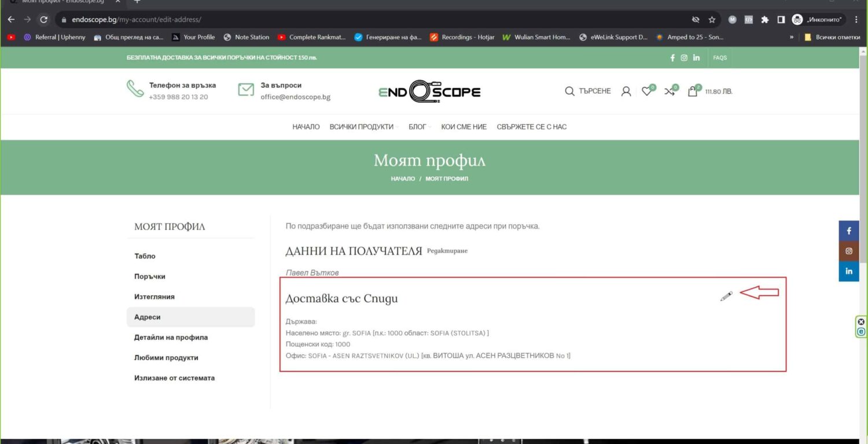Open Изтегляния in profile sidebar
The width and height of the screenshot is (868, 444).
pyautogui.click(x=191, y=297)
